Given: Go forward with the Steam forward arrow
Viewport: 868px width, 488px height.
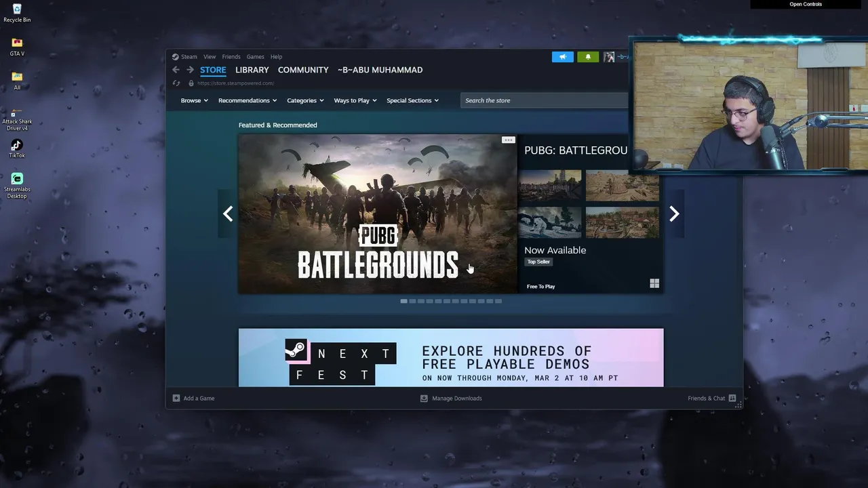Looking at the screenshot, I should pyautogui.click(x=190, y=70).
